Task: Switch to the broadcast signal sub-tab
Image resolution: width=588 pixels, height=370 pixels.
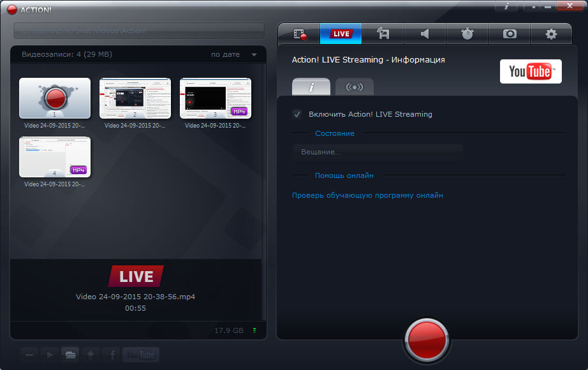Action: click(x=354, y=87)
